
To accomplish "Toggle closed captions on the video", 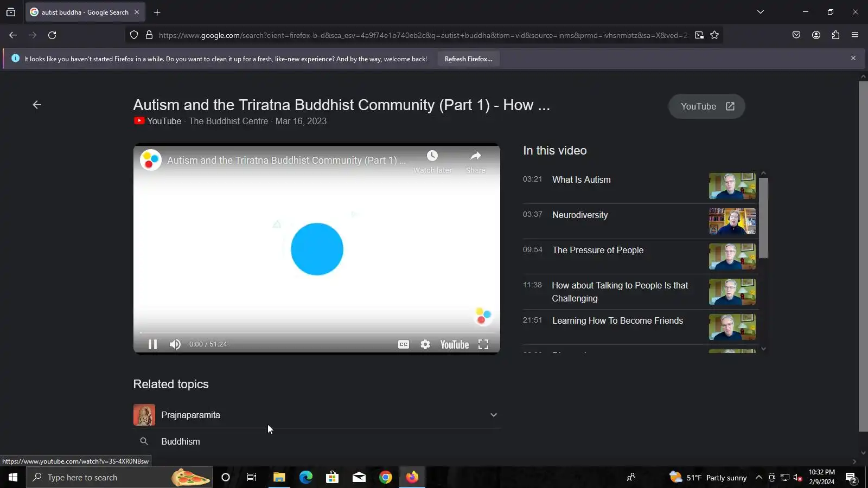I will coord(404,344).
